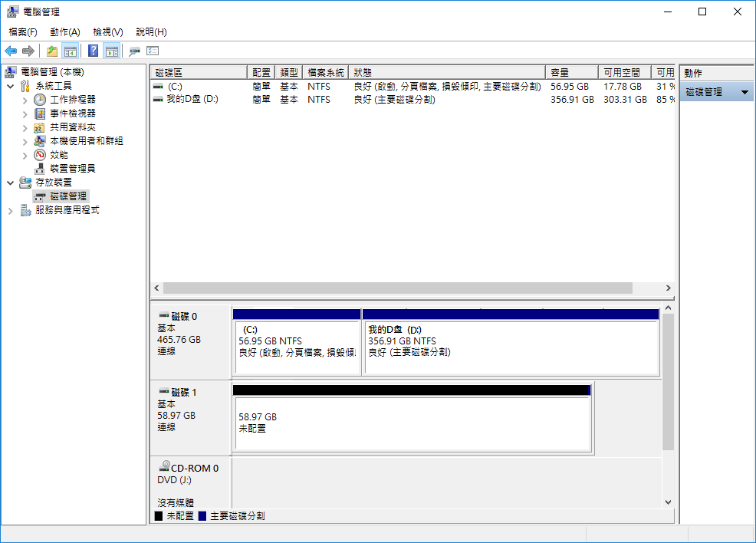The height and width of the screenshot is (543, 756).
Task: Expand the 事件檢視器 node
Action: 25,114
